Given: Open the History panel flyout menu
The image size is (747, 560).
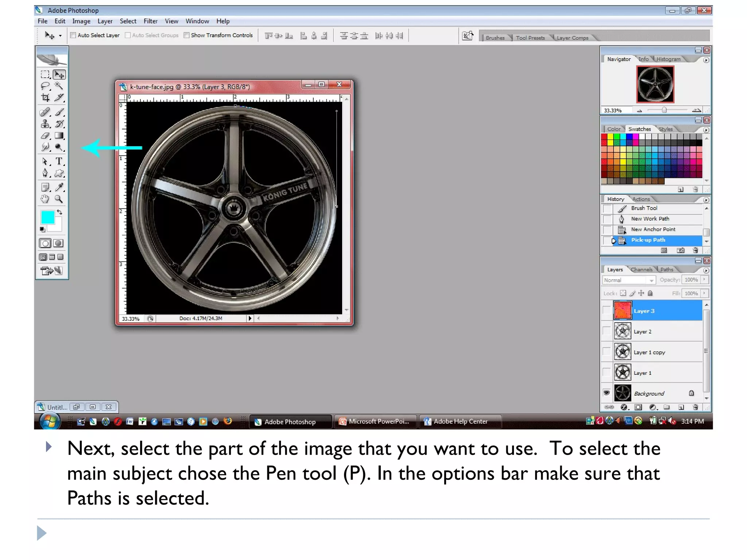Looking at the screenshot, I should (x=706, y=200).
